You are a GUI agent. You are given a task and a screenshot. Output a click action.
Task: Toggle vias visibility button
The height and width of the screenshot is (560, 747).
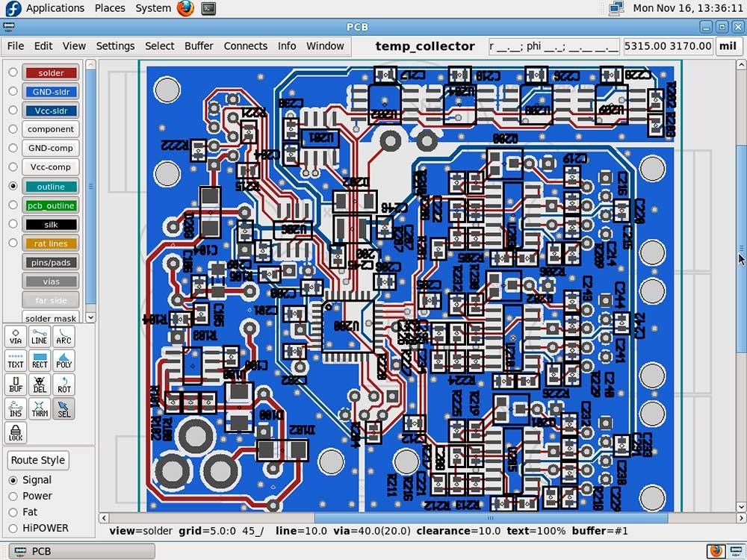[x=51, y=281]
